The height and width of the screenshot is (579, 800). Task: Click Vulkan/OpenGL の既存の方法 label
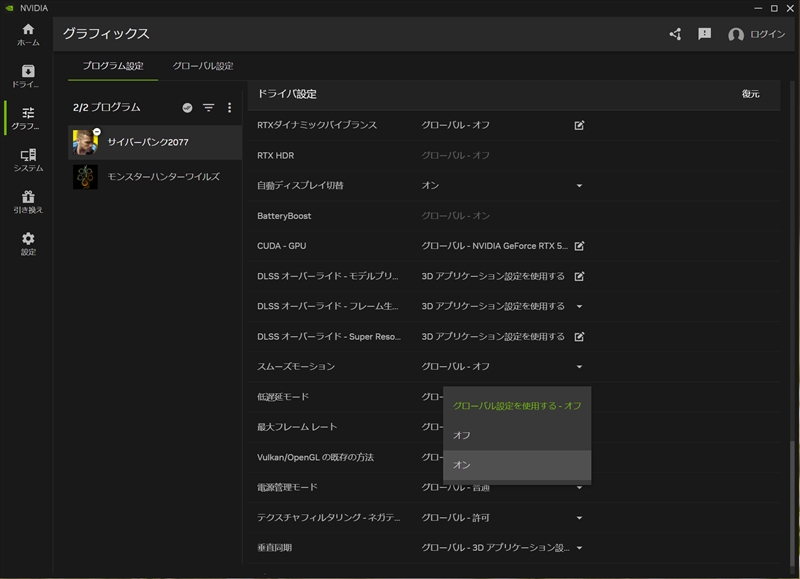pyautogui.click(x=315, y=457)
